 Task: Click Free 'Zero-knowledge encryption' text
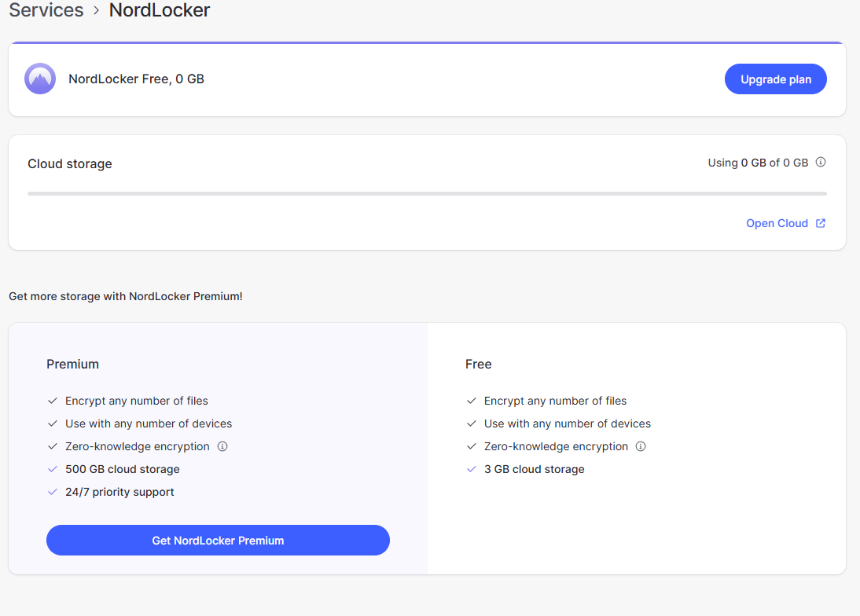[x=556, y=446]
